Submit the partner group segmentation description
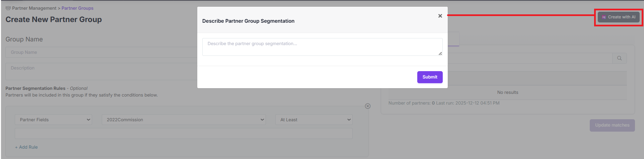Screen dimensions: 644x159 coord(430,77)
